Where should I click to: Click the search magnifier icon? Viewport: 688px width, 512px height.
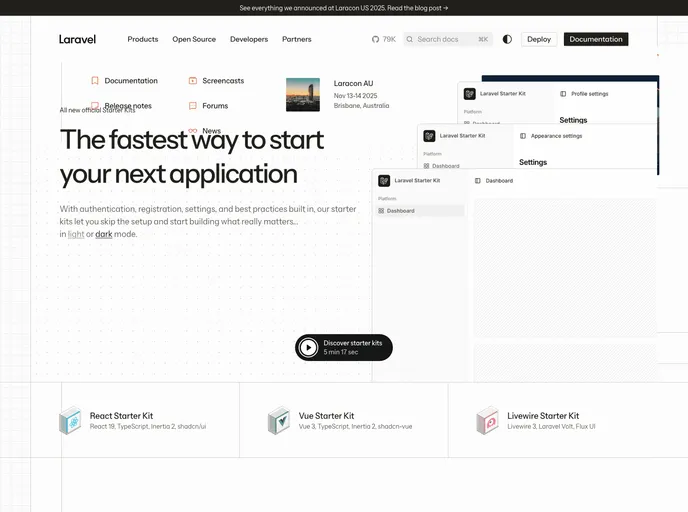(409, 39)
